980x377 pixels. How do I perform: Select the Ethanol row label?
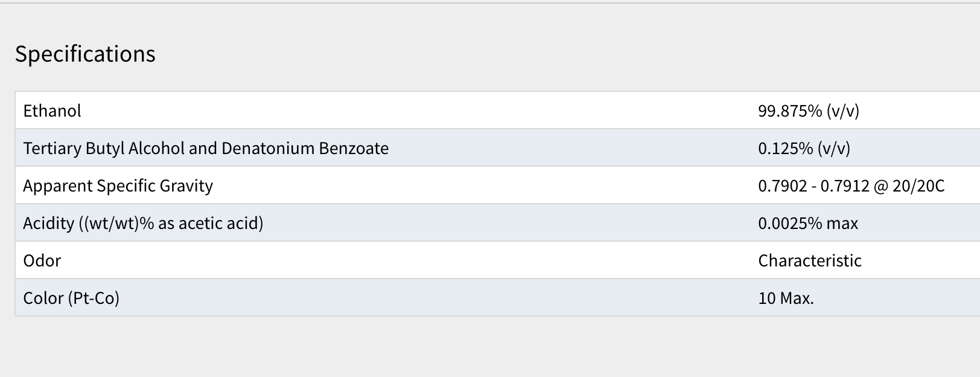52,111
